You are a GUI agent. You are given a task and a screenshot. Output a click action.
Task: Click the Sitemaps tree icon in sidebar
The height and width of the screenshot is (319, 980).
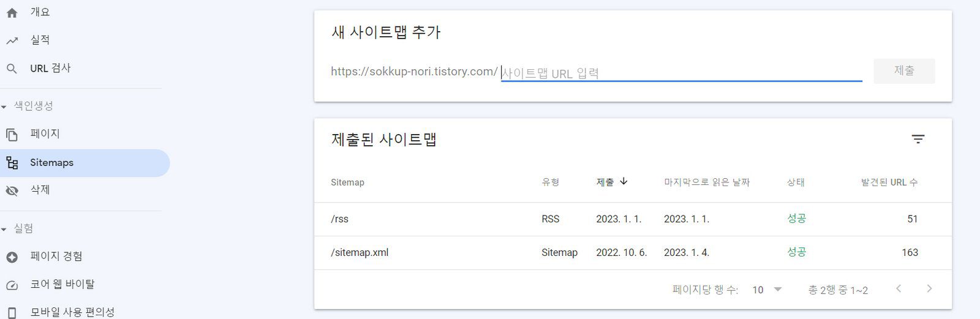click(x=12, y=163)
